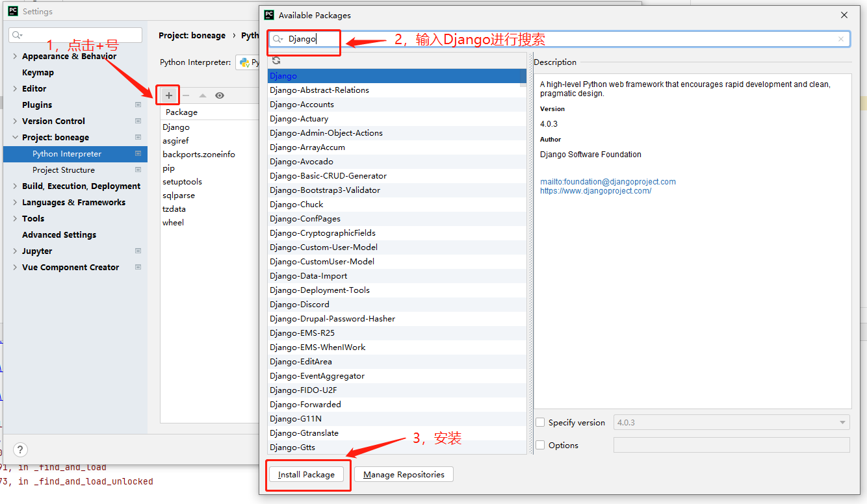867x504 pixels.
Task: Click the Python interpreter icon in the interpreter field
Action: pyautogui.click(x=244, y=62)
